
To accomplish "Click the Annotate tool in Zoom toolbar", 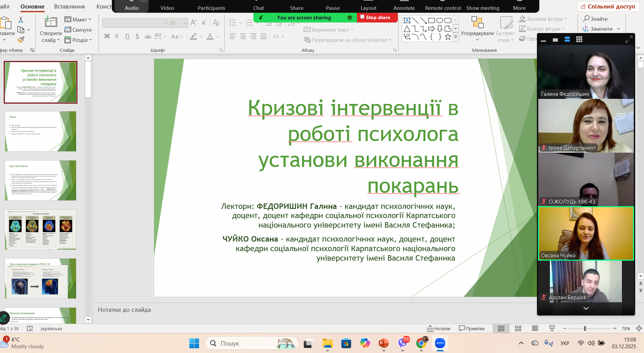I will 404,8.
